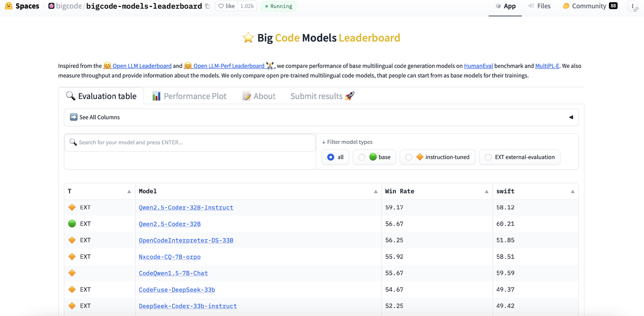The image size is (644, 316).
Task: Copy the space name with copy icon
Action: coord(207,6)
